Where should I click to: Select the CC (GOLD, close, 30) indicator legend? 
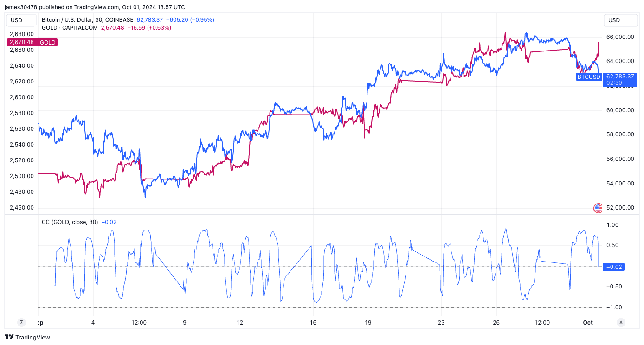pos(70,222)
